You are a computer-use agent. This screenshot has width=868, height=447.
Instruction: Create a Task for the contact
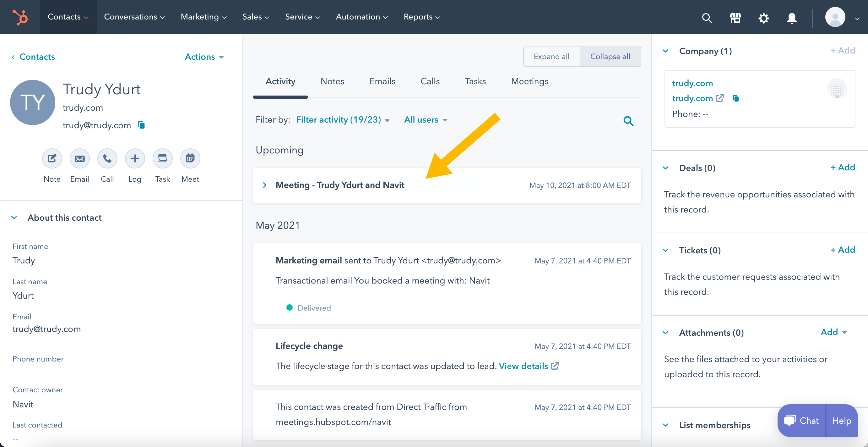tap(162, 158)
